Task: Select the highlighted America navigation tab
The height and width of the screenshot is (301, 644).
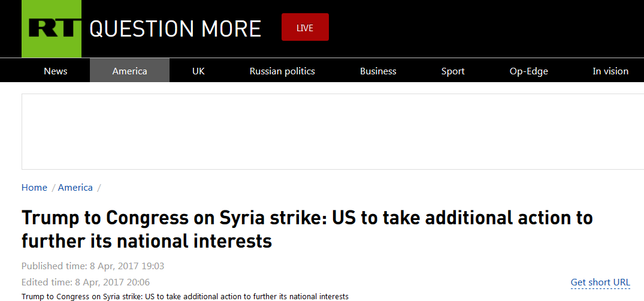Action: point(129,71)
